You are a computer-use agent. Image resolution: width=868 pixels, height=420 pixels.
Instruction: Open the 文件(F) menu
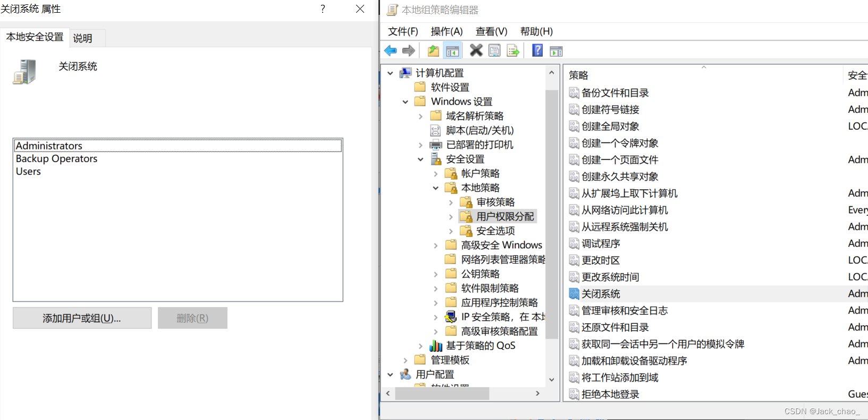[x=403, y=31]
